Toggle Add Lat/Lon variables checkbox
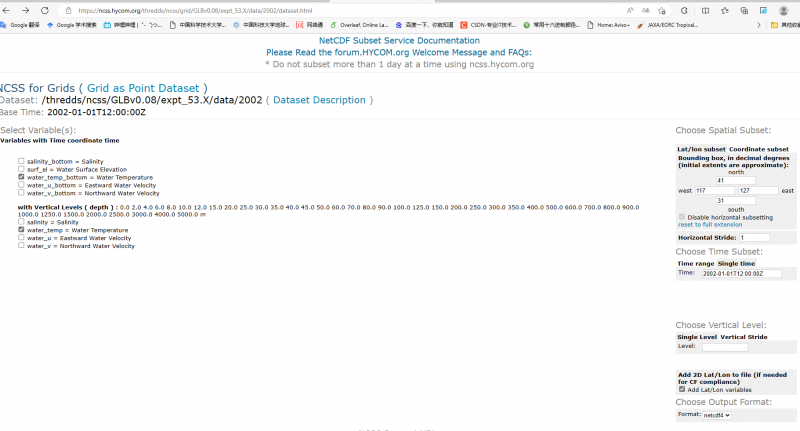This screenshot has width=800, height=431. pos(681,389)
